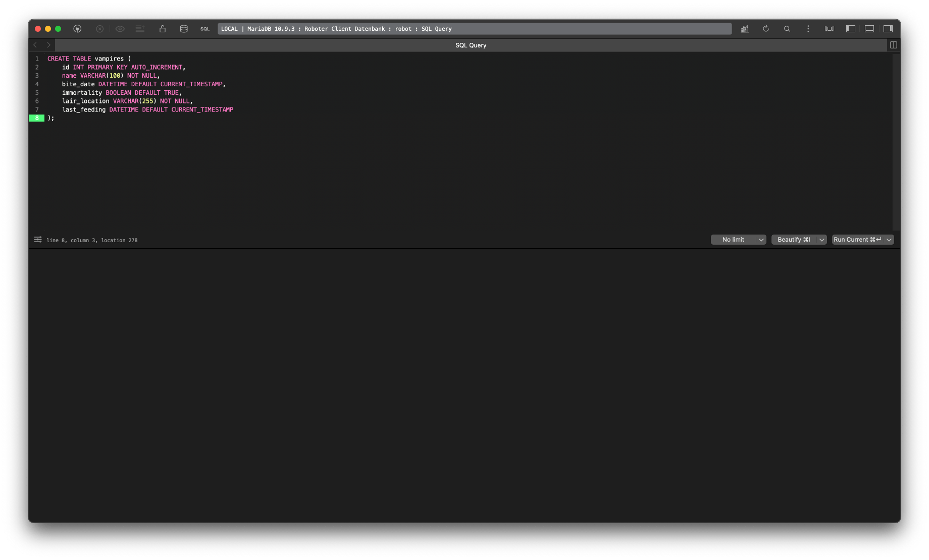Toggle the right side panel
Image resolution: width=929 pixels, height=560 pixels.
888,29
